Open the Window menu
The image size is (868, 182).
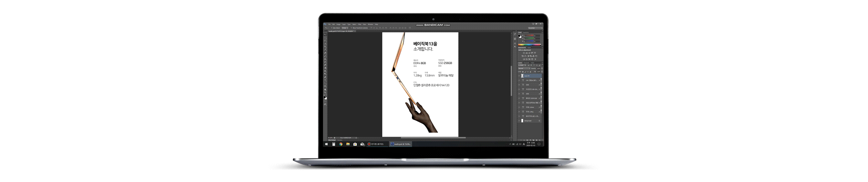coord(370,25)
